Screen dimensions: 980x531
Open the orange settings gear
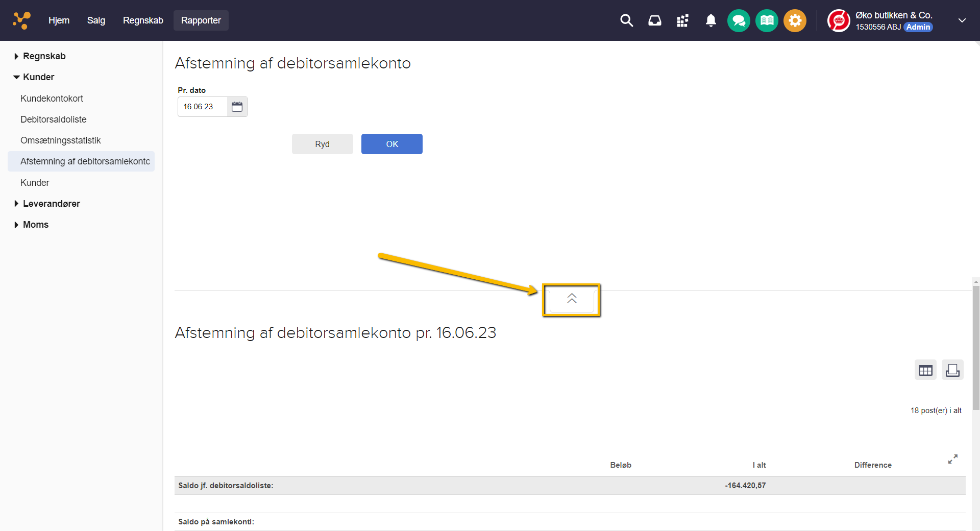(x=795, y=21)
